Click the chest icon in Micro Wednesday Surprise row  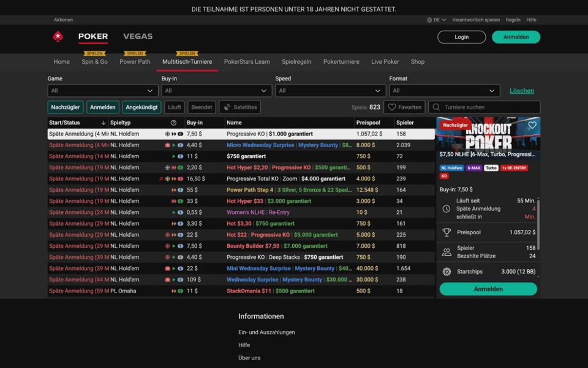[168, 145]
